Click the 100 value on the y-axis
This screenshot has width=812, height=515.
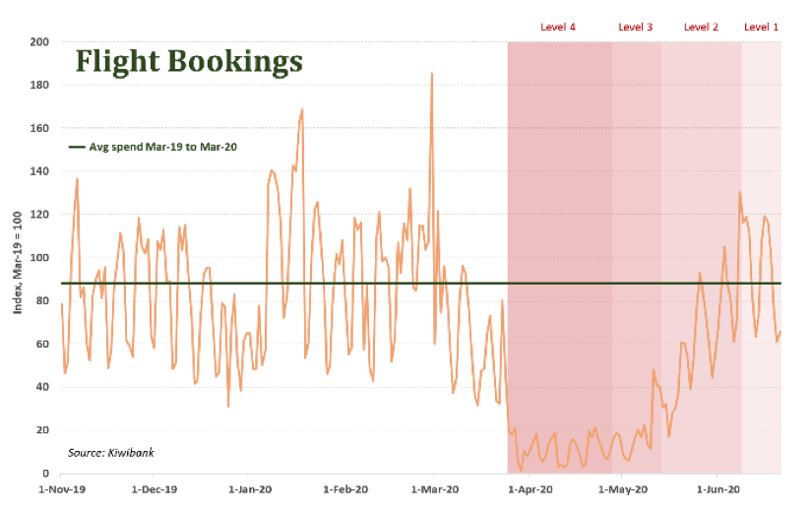point(40,258)
